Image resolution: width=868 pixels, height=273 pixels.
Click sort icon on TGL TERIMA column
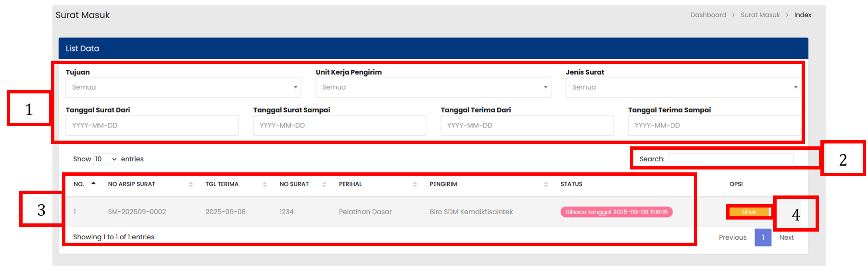point(265,184)
